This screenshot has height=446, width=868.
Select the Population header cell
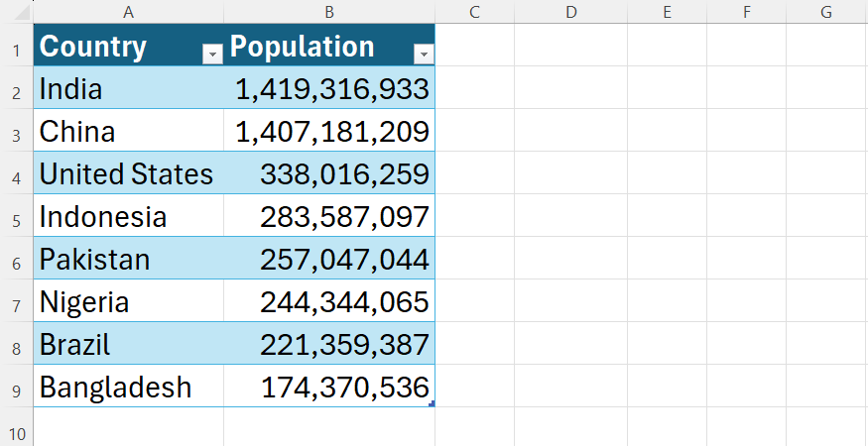click(x=329, y=45)
